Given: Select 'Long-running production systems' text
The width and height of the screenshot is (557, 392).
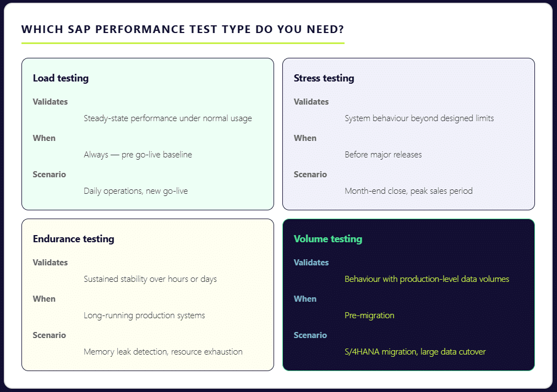Looking at the screenshot, I should tap(144, 315).
